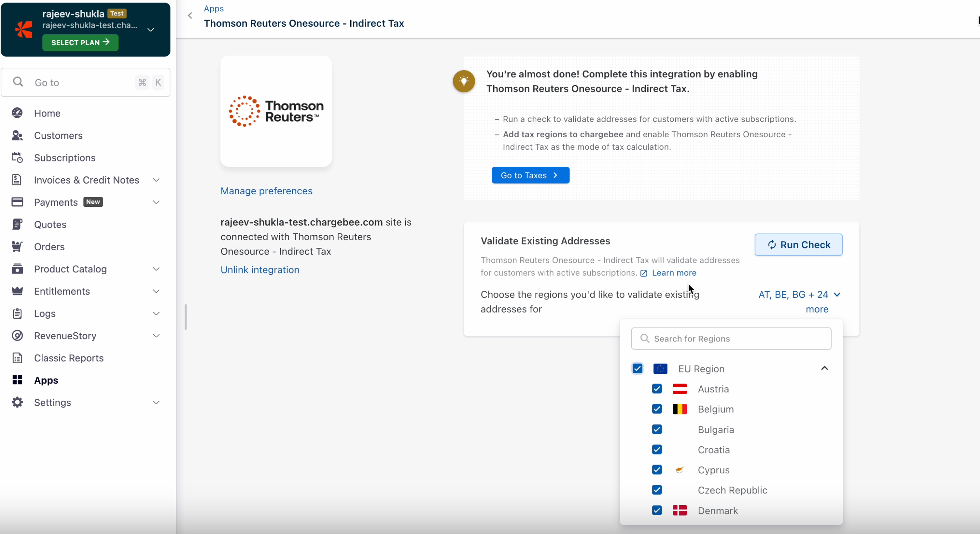Viewport: 980px width, 534px height.
Task: Click the sidebar resize handle
Action: tap(186, 317)
